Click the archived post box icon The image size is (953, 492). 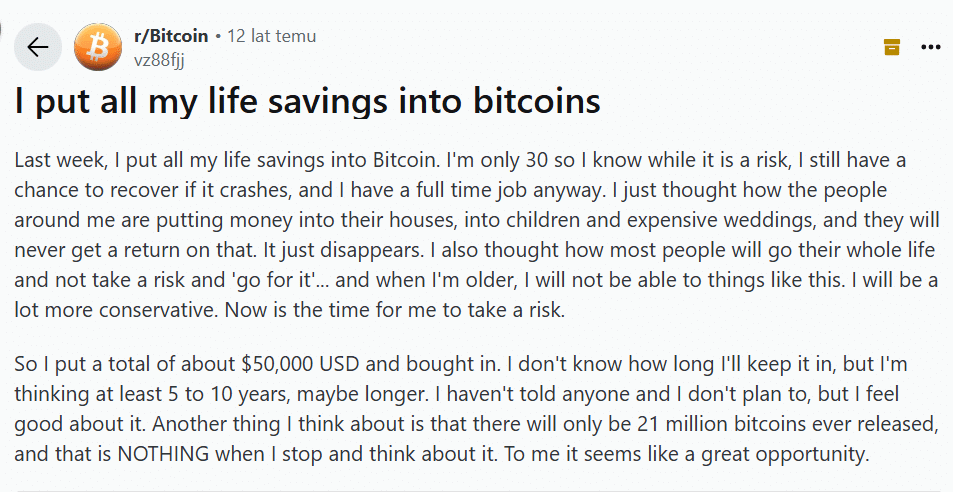[891, 46]
